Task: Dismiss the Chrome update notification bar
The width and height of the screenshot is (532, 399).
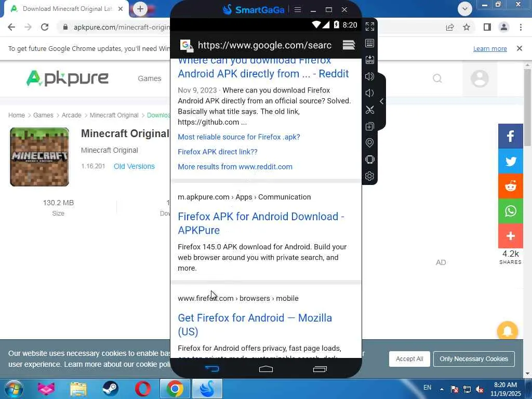Action: (x=519, y=48)
